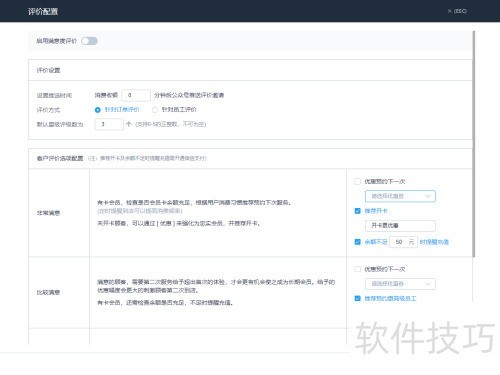
Task: Uncheck the 推荐预约 senior staff checkbox
Action: [358, 298]
